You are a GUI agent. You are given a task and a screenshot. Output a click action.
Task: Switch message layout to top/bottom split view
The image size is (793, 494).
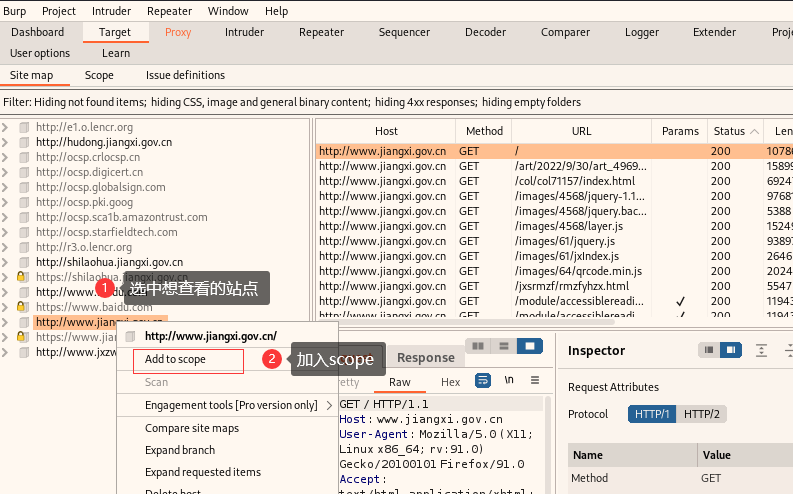pyautogui.click(x=504, y=346)
